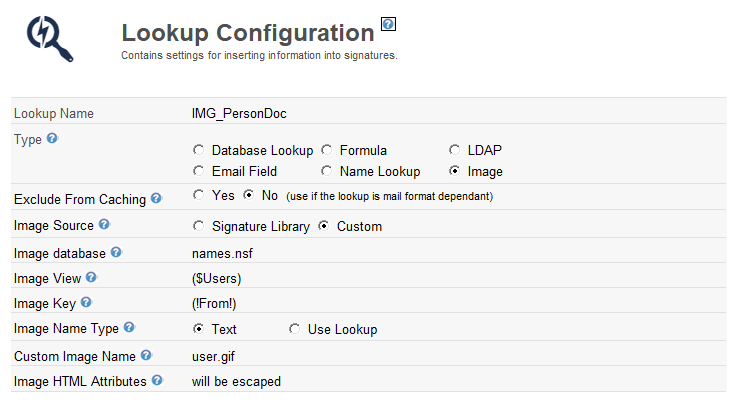The image size is (748, 417).
Task: Pick the Email Field type option
Action: (x=198, y=171)
